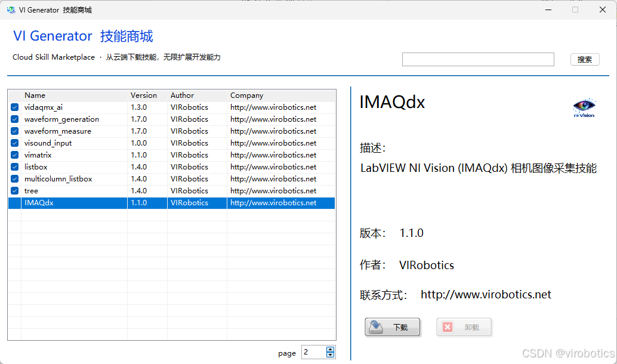617x364 pixels.
Task: Click the contact URL in detail panel
Action: coord(486,294)
